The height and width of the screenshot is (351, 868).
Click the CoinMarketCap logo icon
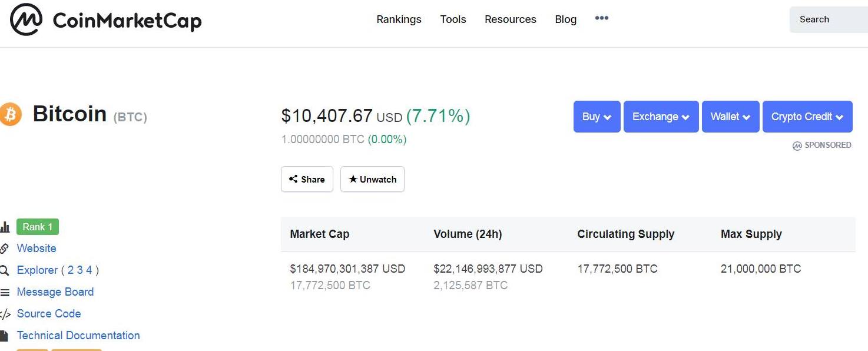(26, 19)
